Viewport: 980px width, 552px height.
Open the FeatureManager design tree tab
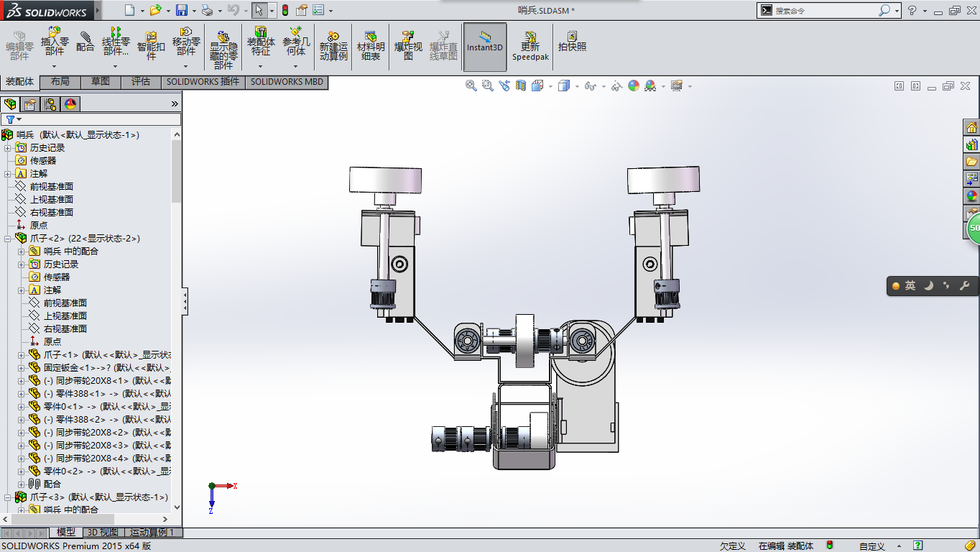tap(10, 104)
